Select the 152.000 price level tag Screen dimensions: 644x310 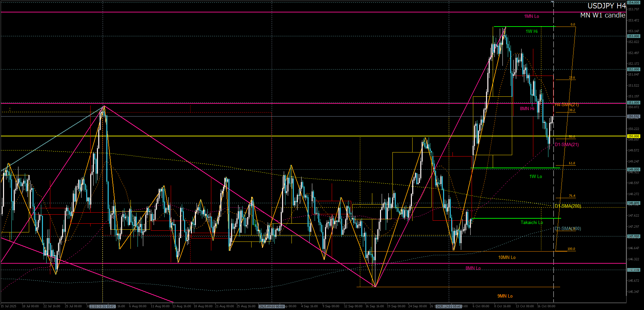(x=634, y=70)
